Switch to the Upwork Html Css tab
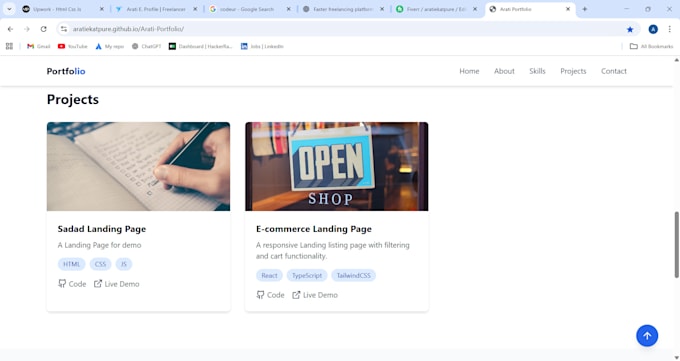Screen dimensions: 680x361 (63, 9)
